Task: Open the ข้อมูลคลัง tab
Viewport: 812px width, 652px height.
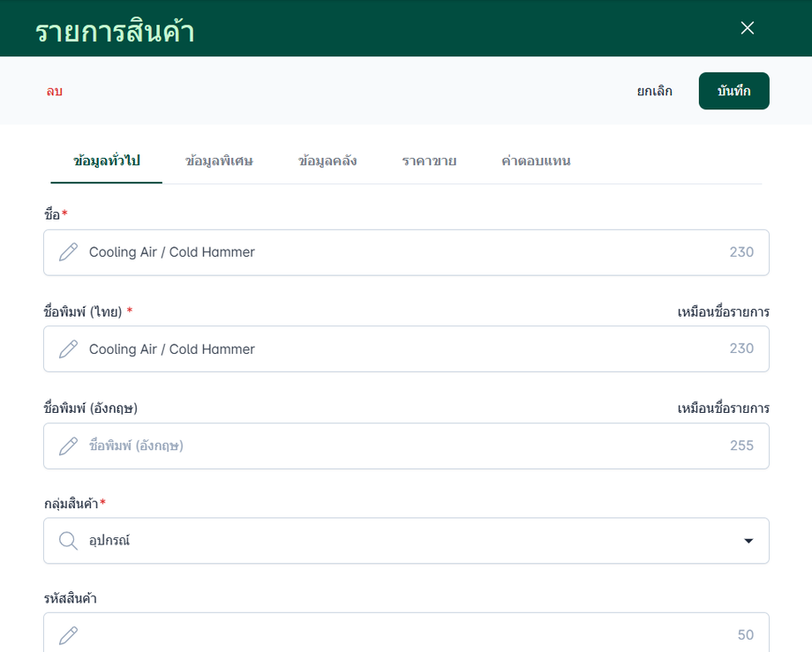Action: [327, 161]
